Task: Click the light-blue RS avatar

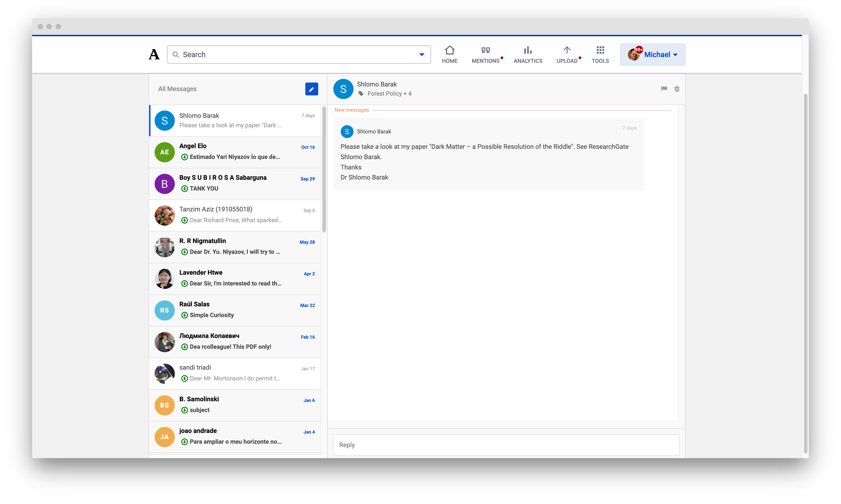Action: pyautogui.click(x=164, y=310)
